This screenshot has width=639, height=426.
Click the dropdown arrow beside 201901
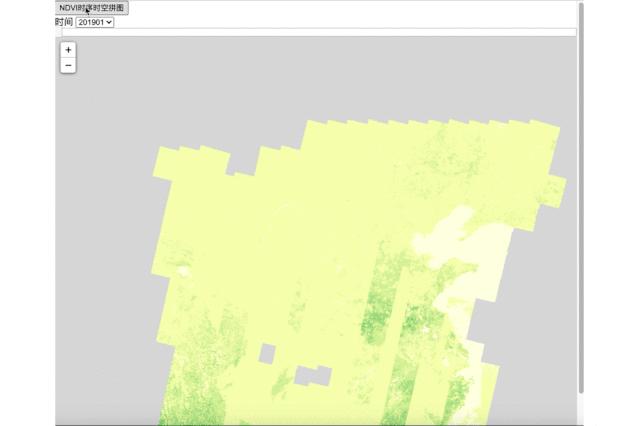109,22
